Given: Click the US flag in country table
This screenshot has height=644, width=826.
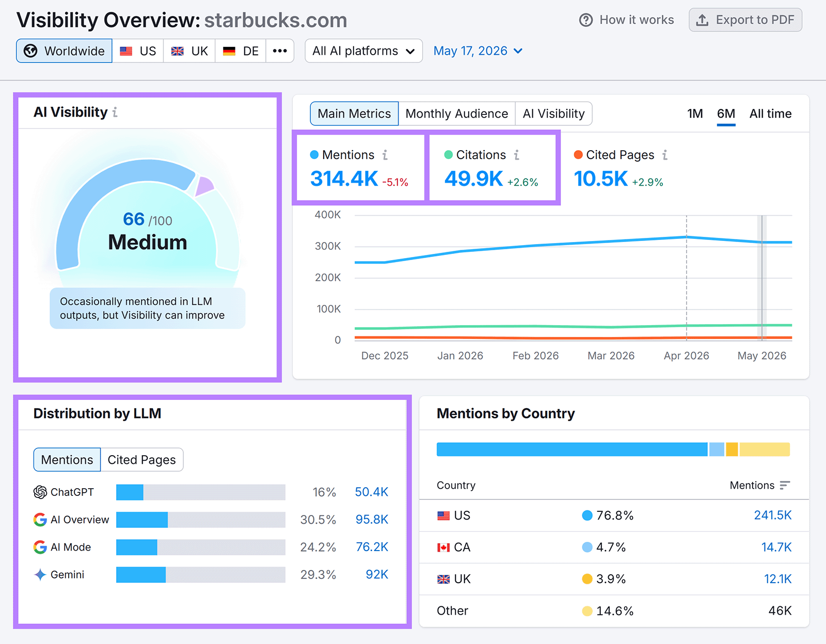Looking at the screenshot, I should pos(443,516).
